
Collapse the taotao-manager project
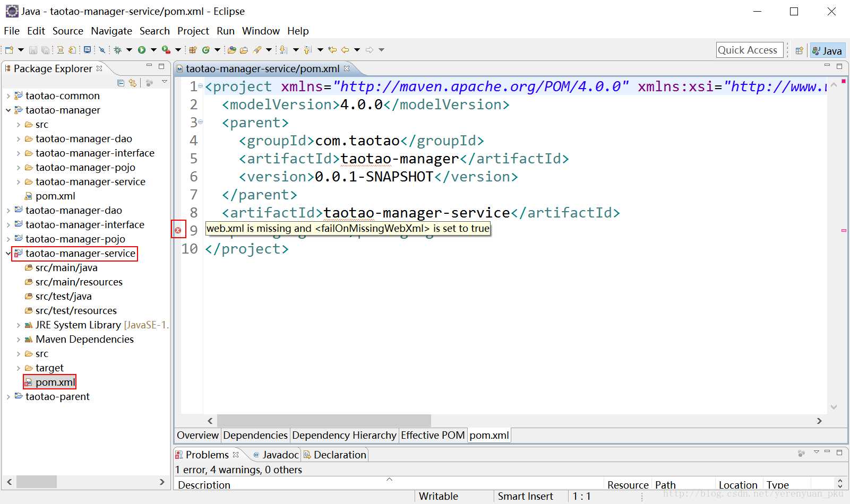[8, 110]
